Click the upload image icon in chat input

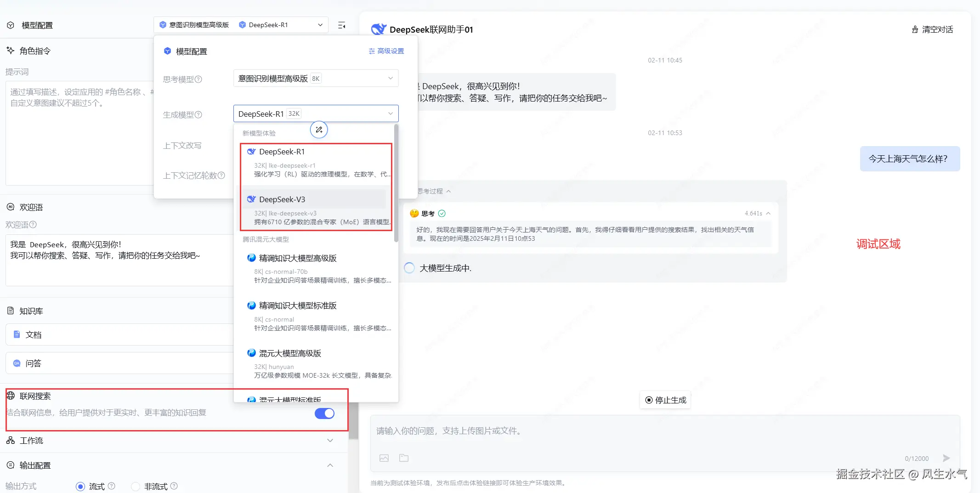(384, 458)
